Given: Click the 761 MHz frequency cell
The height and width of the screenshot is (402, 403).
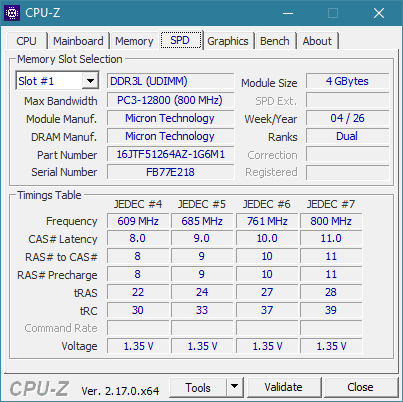Looking at the screenshot, I should [x=267, y=221].
